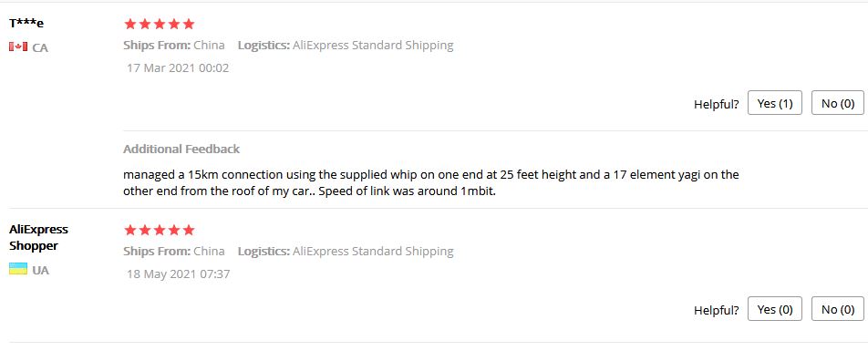Click the five-star rating of AliExpress Shopper's review
Image resolution: width=868 pixels, height=351 pixels.
(160, 230)
